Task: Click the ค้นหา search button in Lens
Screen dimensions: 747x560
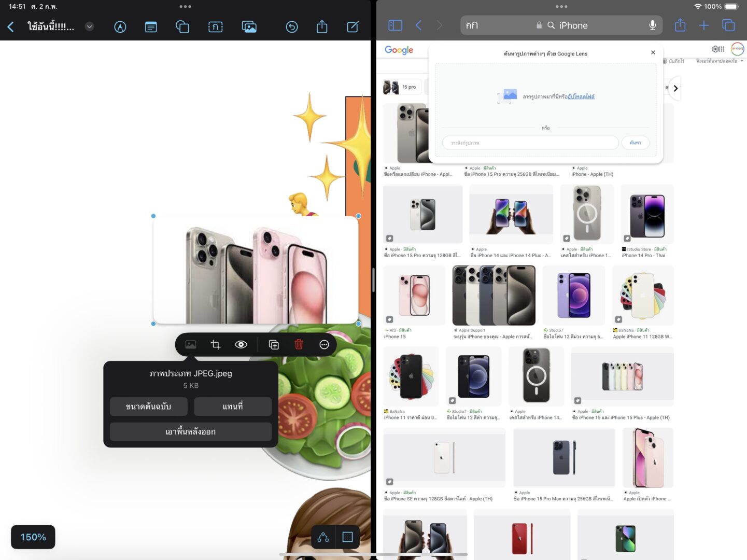Action: [x=636, y=143]
